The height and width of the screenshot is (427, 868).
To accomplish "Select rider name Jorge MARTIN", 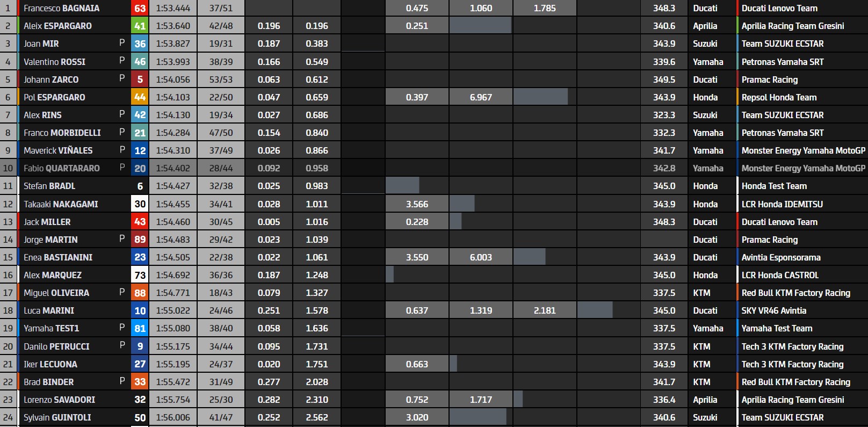I will tap(50, 240).
